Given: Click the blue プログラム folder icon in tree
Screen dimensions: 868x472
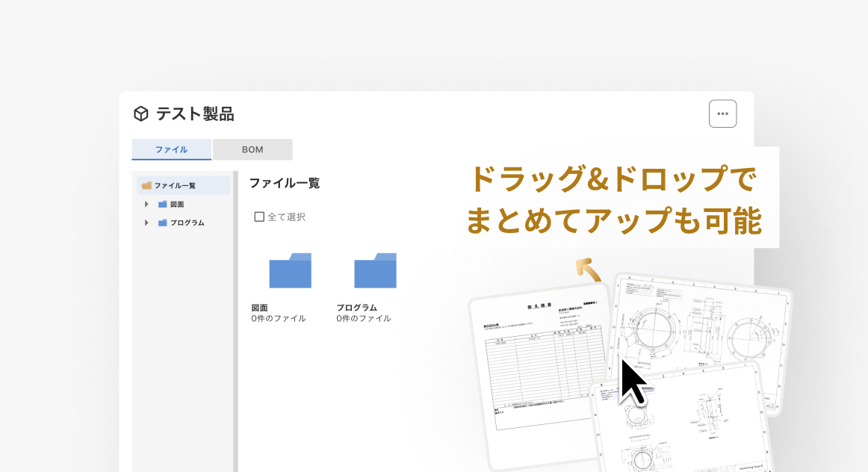Looking at the screenshot, I should click(163, 223).
